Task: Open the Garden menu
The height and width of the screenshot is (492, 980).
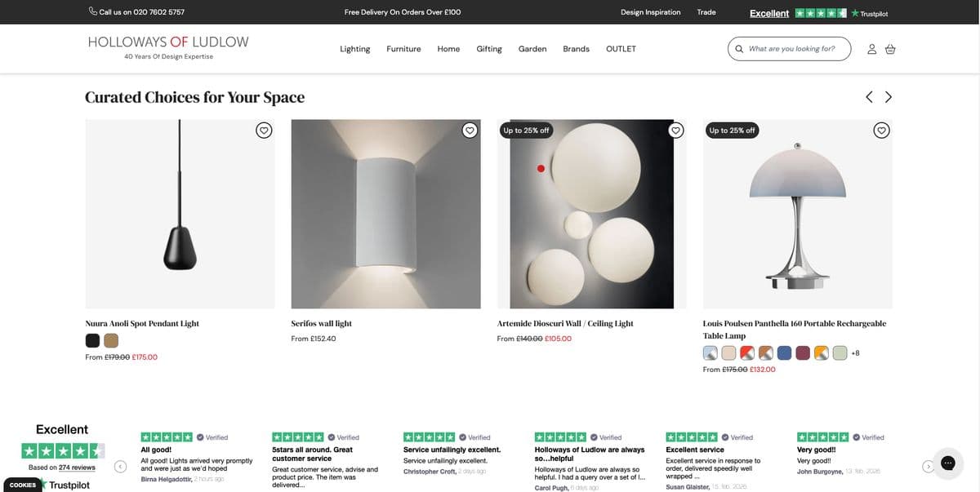Action: tap(532, 49)
